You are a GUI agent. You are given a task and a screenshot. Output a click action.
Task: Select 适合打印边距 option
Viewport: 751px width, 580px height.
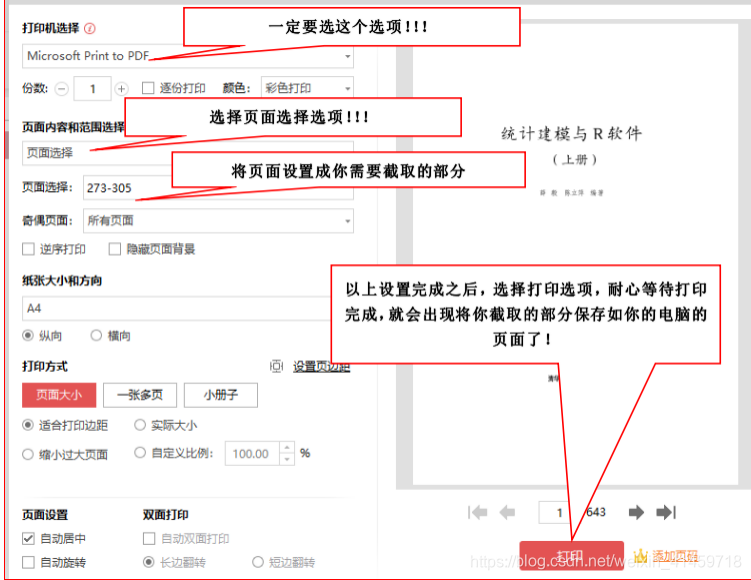28,425
